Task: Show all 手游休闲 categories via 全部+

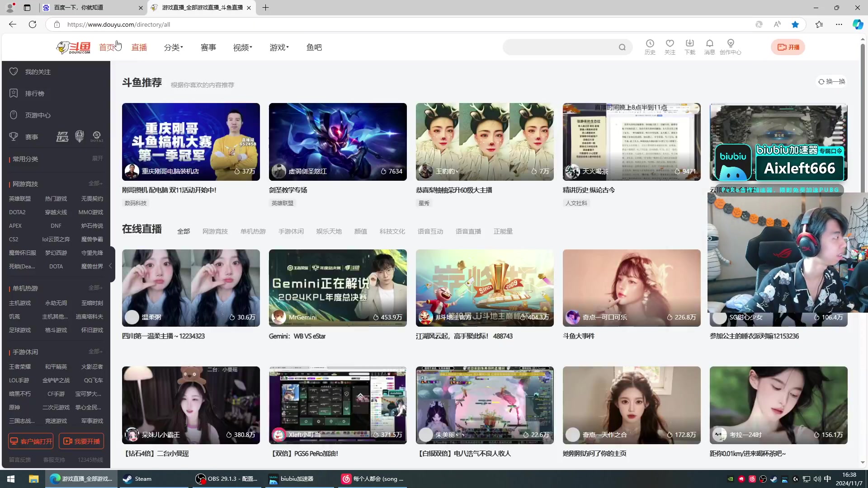Action: (x=96, y=352)
